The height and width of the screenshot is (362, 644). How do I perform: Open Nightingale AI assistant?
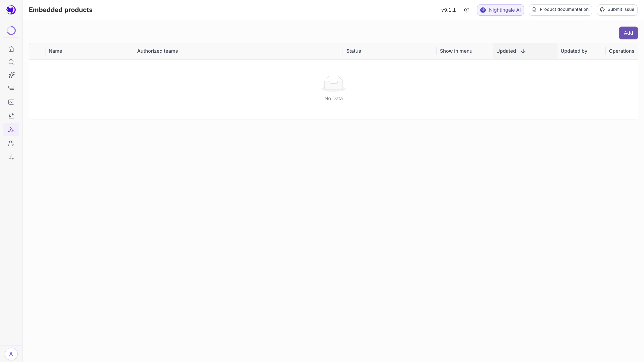501,10
